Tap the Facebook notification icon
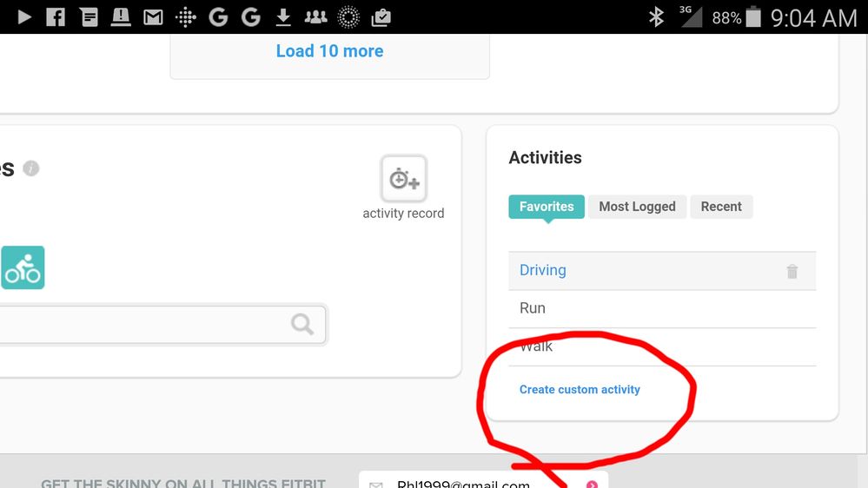 pyautogui.click(x=56, y=16)
